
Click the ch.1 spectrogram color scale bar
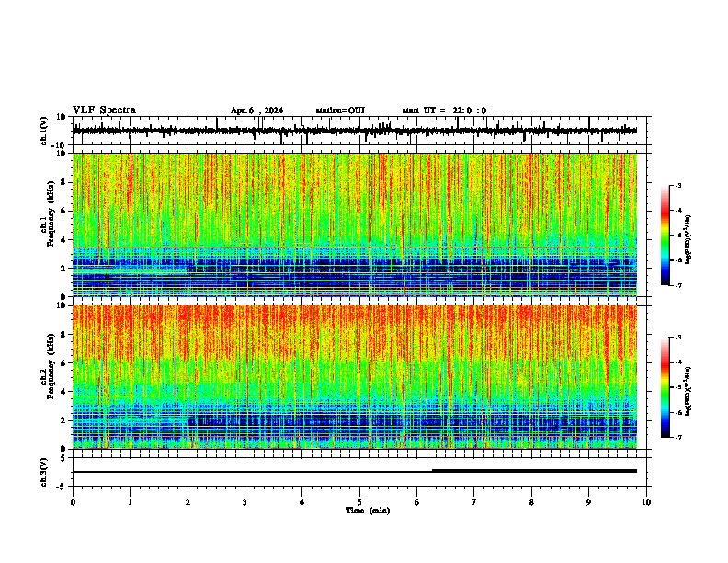[x=665, y=236]
